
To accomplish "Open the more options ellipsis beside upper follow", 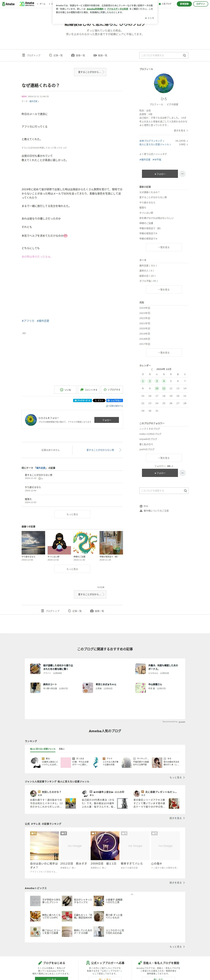I will pos(183,174).
